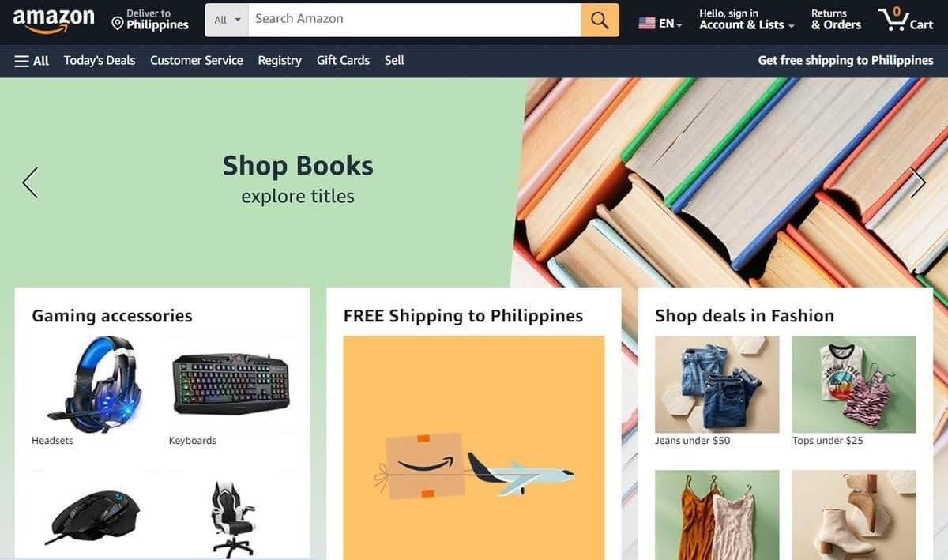Click the Search Amazon input field
Viewport: 948px width, 560px height.
coord(415,21)
